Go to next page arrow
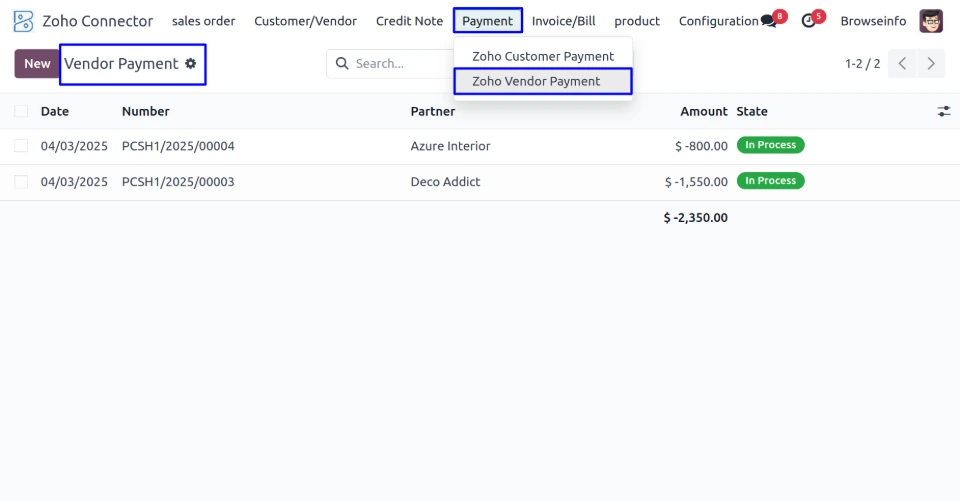The width and height of the screenshot is (960, 501). click(931, 64)
